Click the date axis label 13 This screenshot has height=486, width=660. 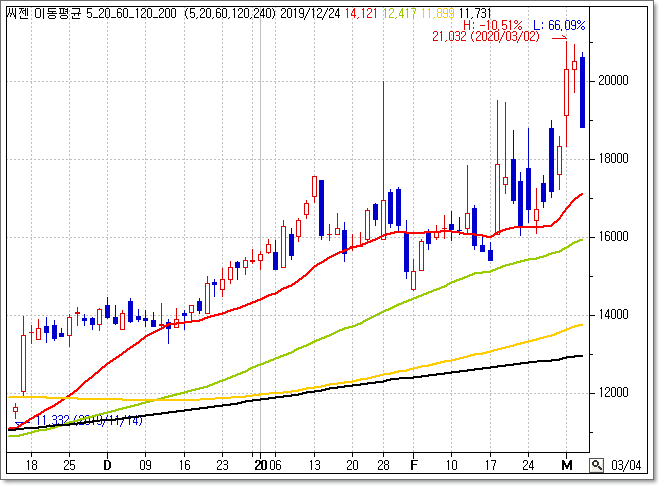coord(314,465)
